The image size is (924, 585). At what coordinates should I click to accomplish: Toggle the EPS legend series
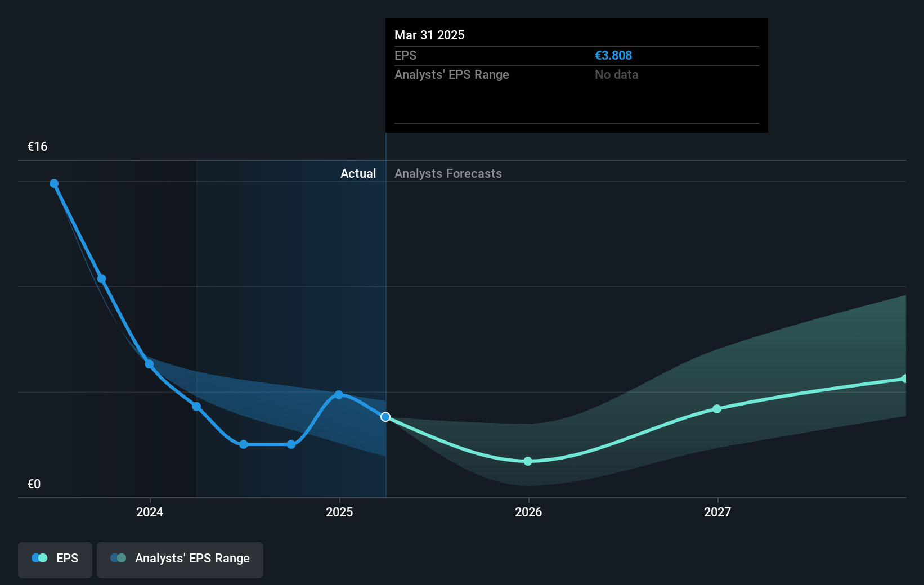click(x=55, y=560)
